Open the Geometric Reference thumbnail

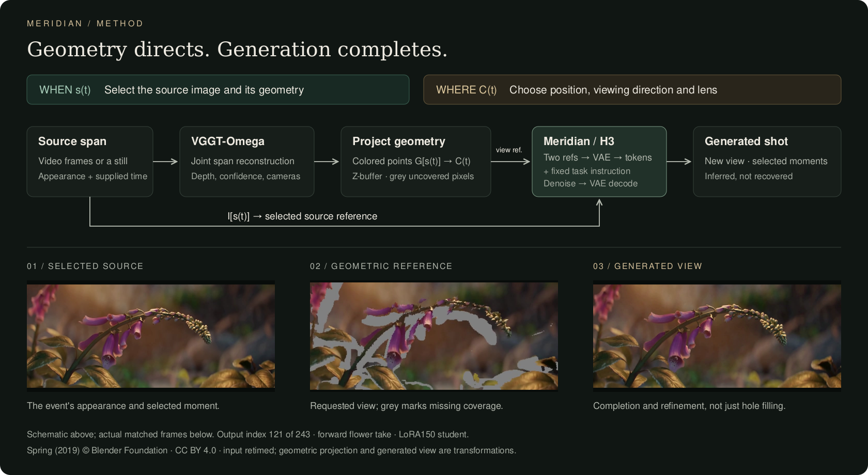click(x=434, y=336)
